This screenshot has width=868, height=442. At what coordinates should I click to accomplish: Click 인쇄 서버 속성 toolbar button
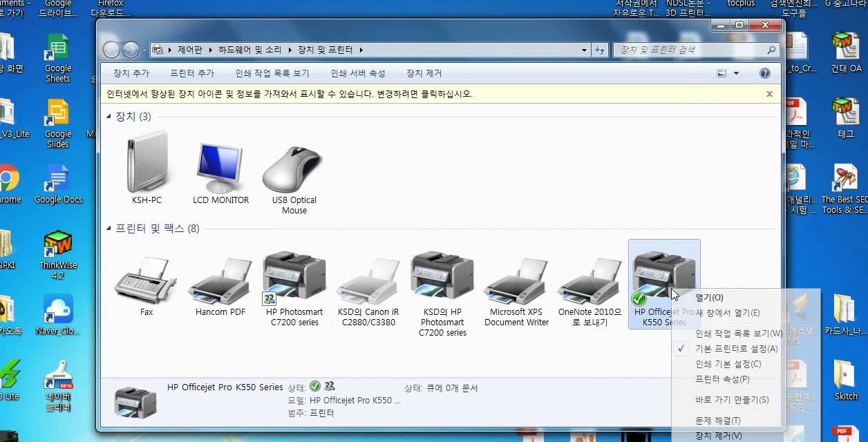point(358,73)
